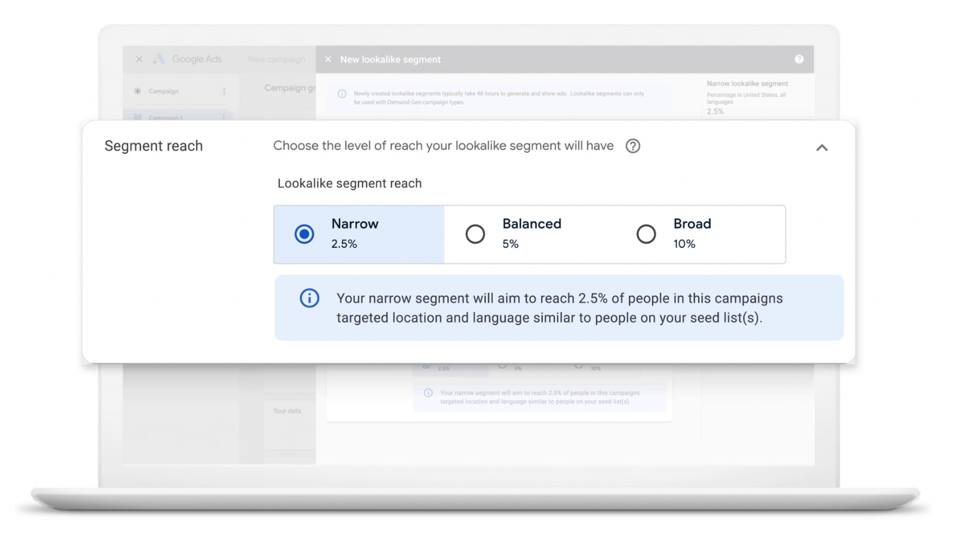Viewport: 966px width, 560px height.
Task: Open help icon in lookalike segment header
Action: (x=799, y=59)
